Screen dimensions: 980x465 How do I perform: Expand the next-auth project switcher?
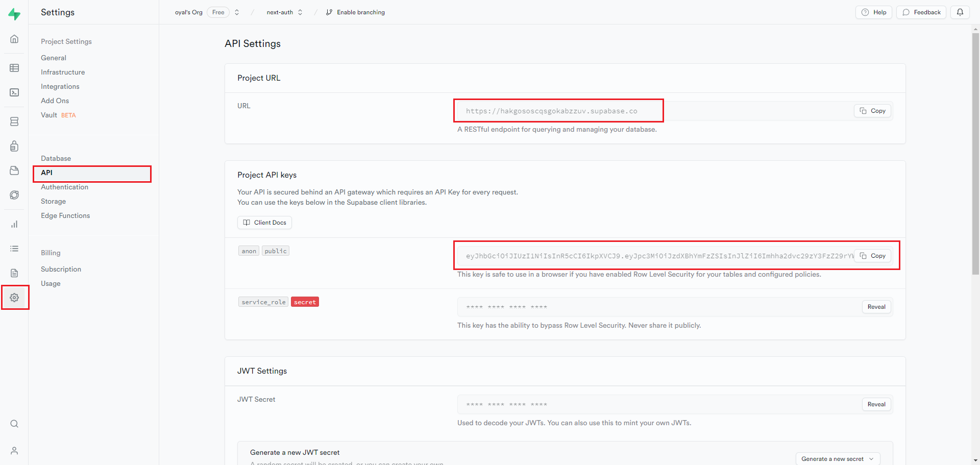pos(300,12)
